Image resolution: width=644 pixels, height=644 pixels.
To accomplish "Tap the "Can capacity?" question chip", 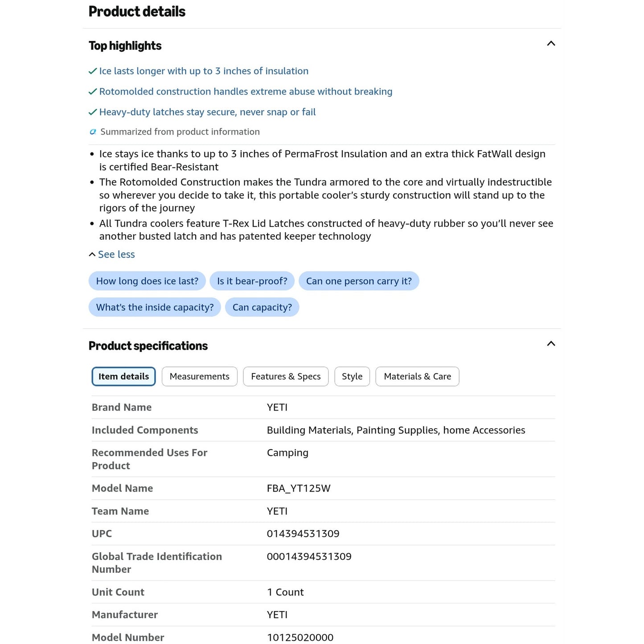I will (x=262, y=308).
